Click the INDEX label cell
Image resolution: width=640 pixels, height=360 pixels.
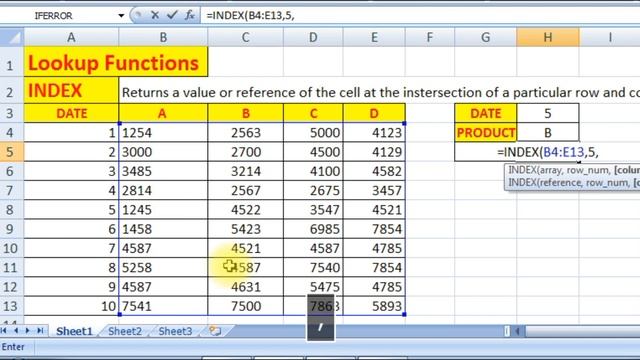[71, 91]
